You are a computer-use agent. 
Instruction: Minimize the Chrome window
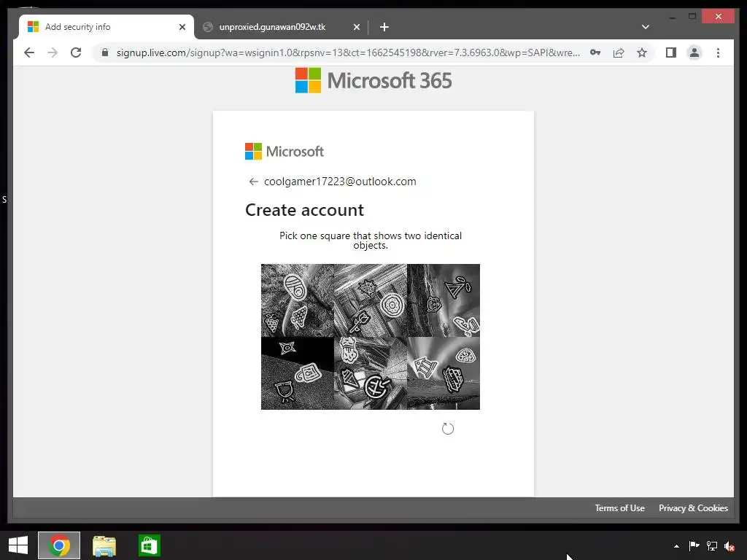(x=672, y=17)
